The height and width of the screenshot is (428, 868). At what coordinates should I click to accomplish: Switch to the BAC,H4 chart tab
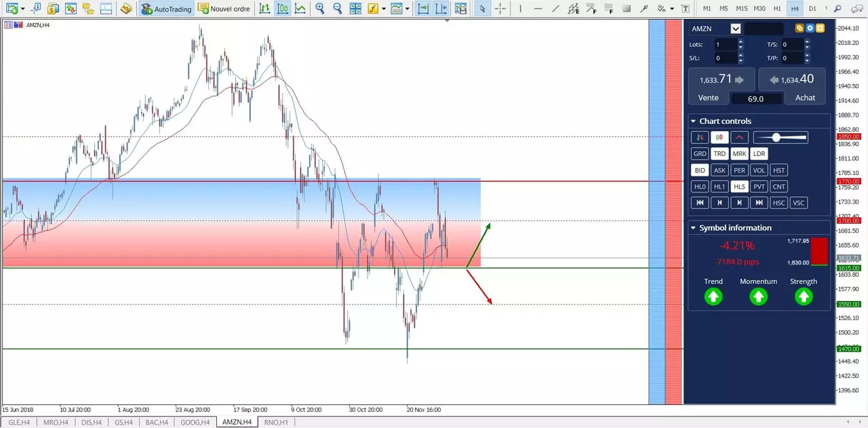point(156,422)
